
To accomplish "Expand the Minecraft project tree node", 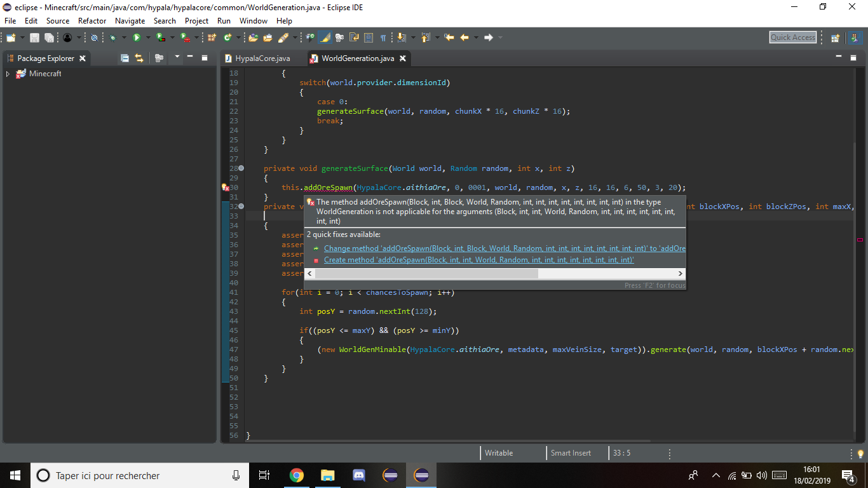I will click(x=8, y=74).
